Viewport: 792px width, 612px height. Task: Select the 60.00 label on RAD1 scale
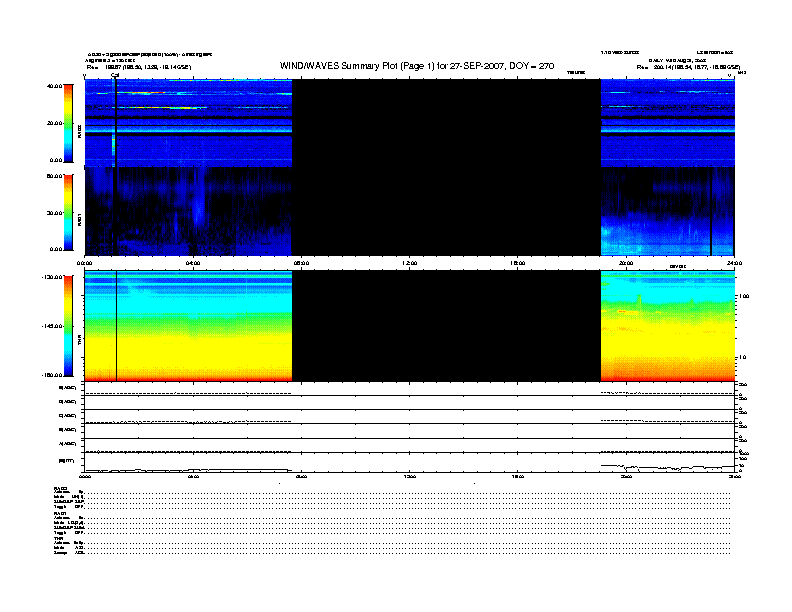pos(55,176)
